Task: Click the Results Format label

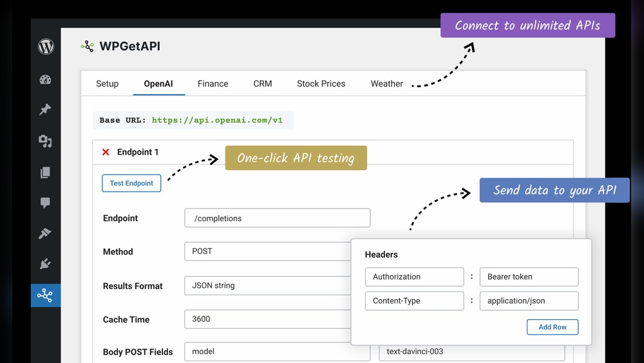Action: point(133,286)
